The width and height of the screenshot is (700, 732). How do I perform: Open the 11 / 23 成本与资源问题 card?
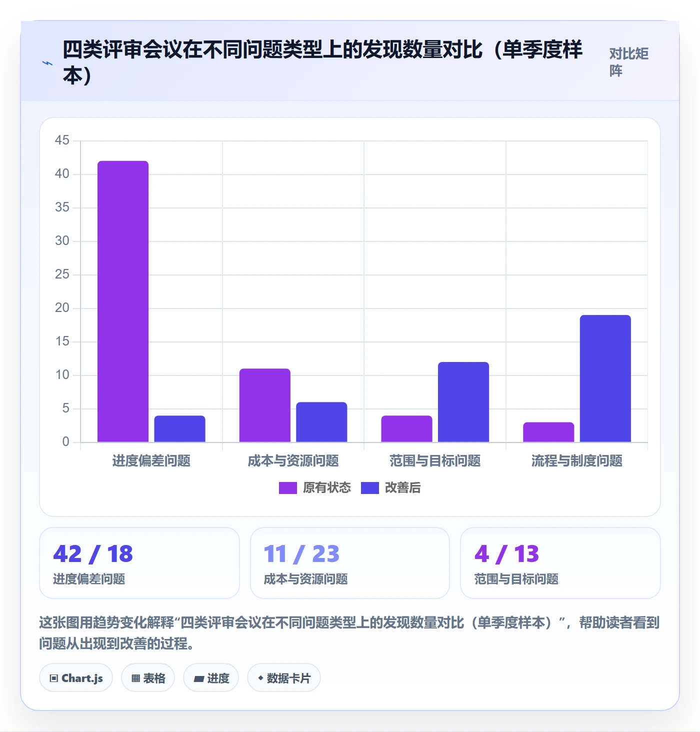tap(350, 563)
